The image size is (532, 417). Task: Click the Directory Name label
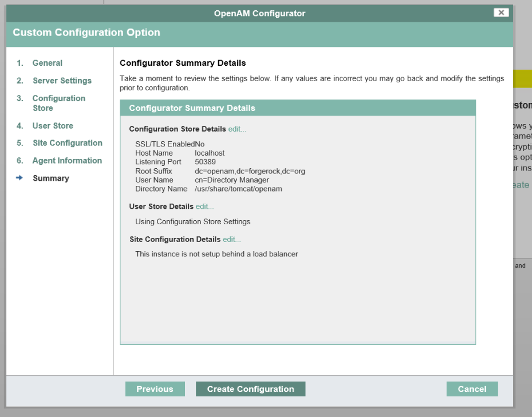pyautogui.click(x=161, y=189)
